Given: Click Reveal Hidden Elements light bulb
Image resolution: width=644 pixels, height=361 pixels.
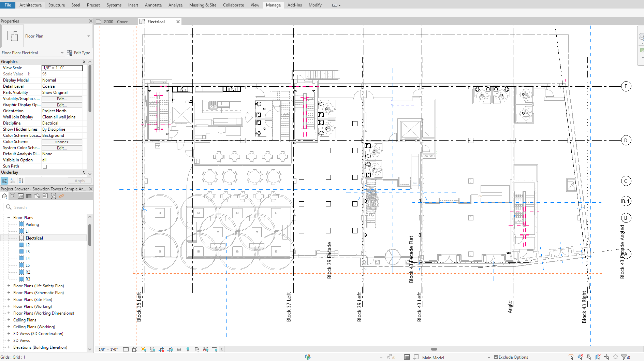Looking at the screenshot, I should point(188,349).
